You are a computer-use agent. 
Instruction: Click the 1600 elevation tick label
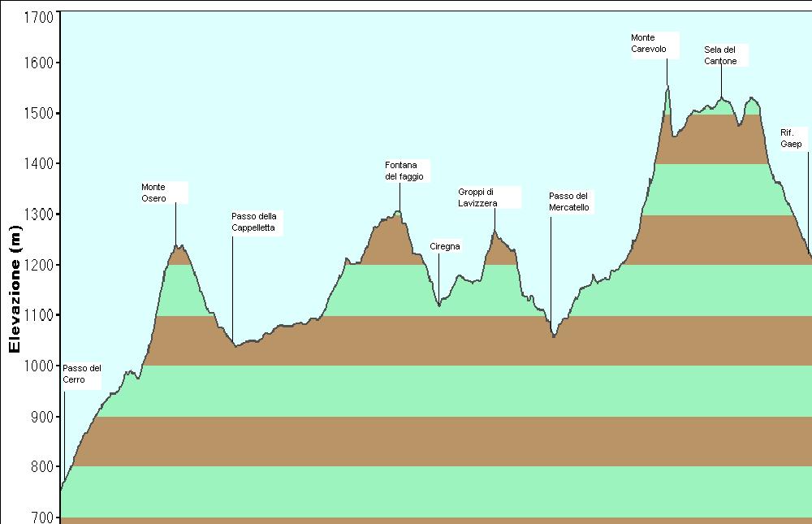39,63
